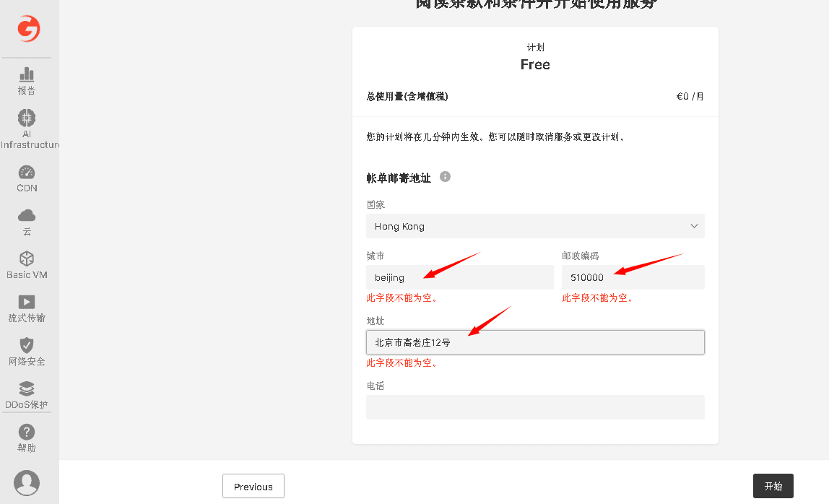Open DDoS保护 layers icon
This screenshot has width=829, height=504.
(x=27, y=388)
